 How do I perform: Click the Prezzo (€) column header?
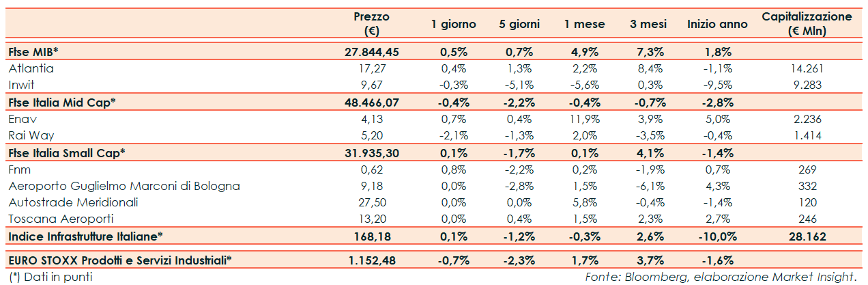372,23
